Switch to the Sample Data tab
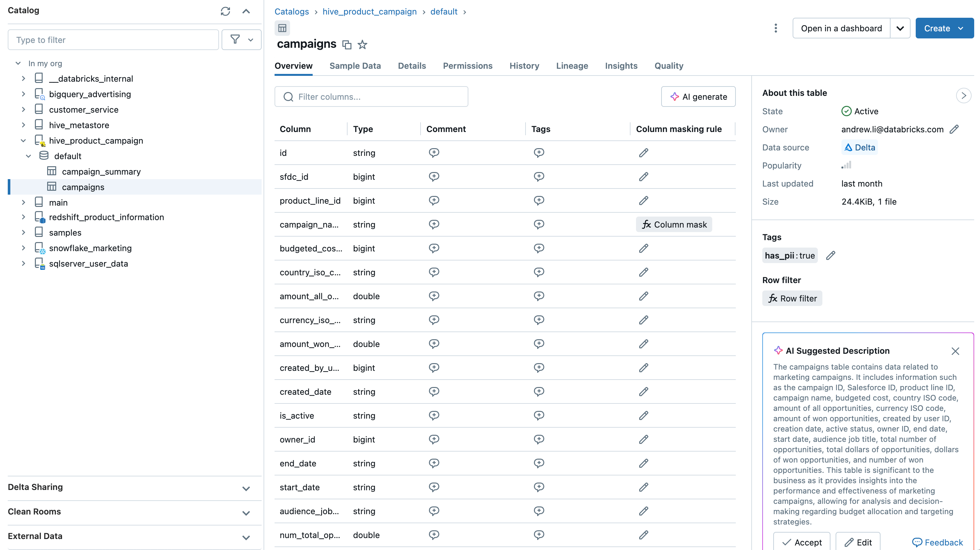Viewport: 980px width, 550px height. point(355,65)
